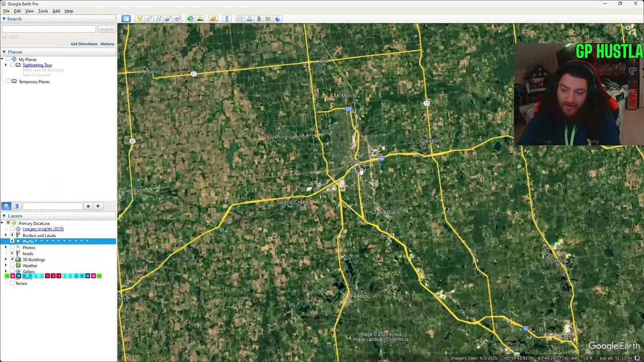Uncheck the Places layer checkbox
The height and width of the screenshot is (362, 644).
point(12,241)
